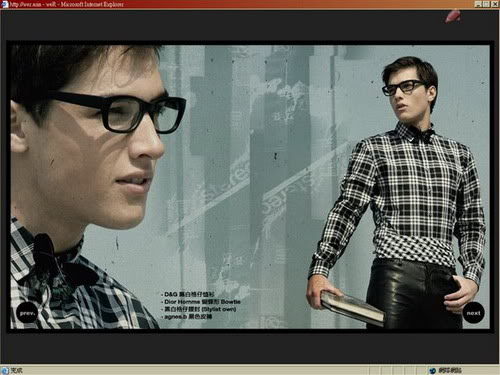The height and width of the screenshot is (375, 500).
Task: Click the 'D&G' caption line
Action: 189,294
